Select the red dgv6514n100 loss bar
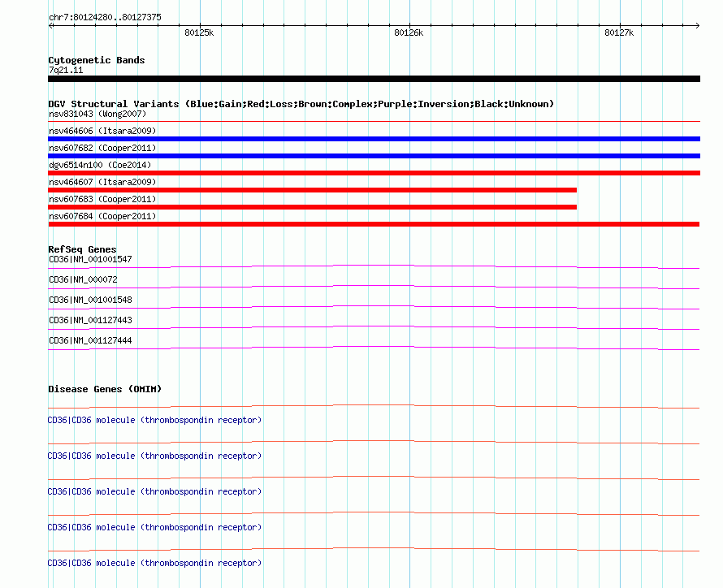The height and width of the screenshot is (588, 723). [x=374, y=173]
